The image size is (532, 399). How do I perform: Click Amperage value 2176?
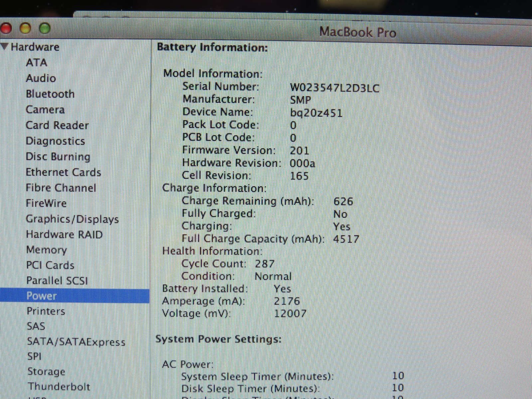[x=287, y=301]
